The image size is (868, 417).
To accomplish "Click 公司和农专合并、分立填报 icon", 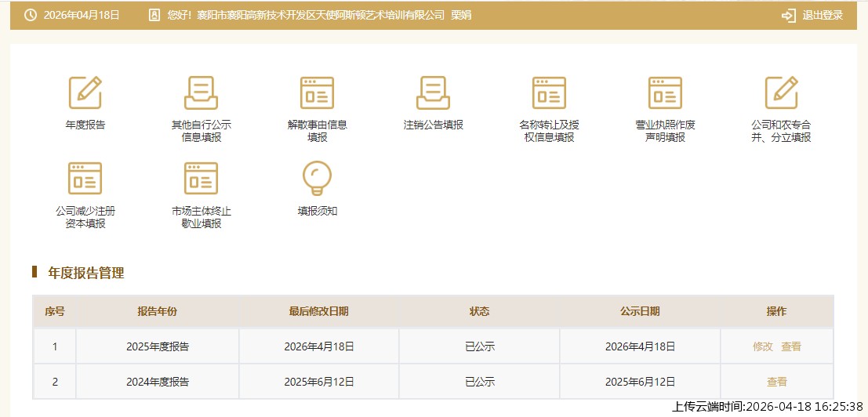I will coord(781,93).
